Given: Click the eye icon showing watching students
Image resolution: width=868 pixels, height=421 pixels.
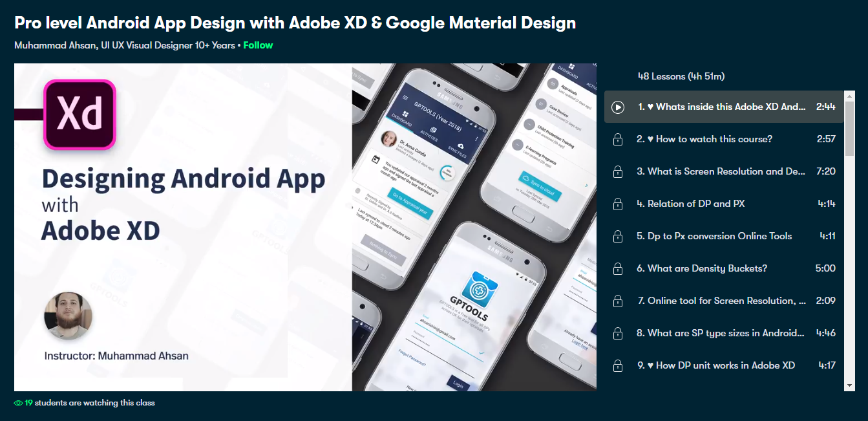Looking at the screenshot, I should 19,402.
